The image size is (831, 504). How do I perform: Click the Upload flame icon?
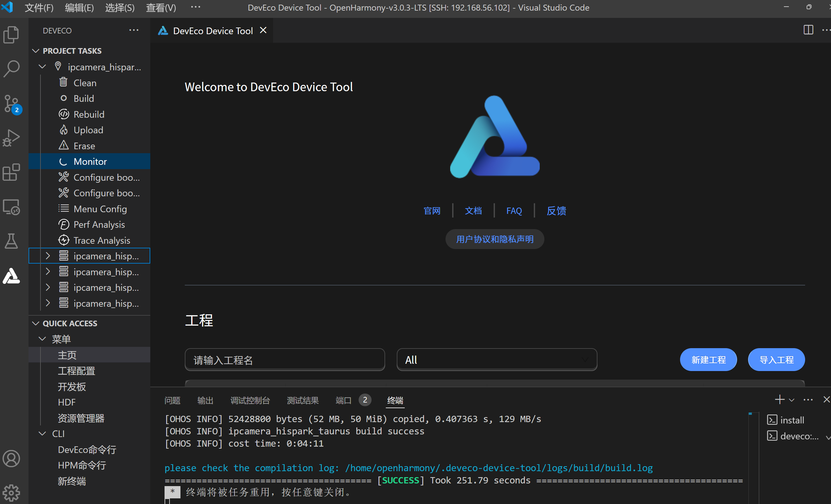[63, 130]
